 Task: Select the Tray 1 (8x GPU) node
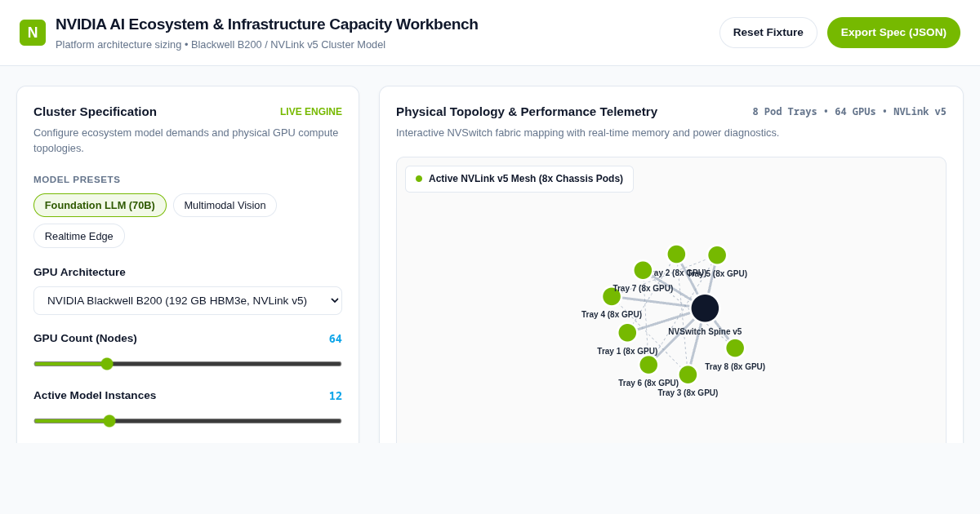[627, 333]
